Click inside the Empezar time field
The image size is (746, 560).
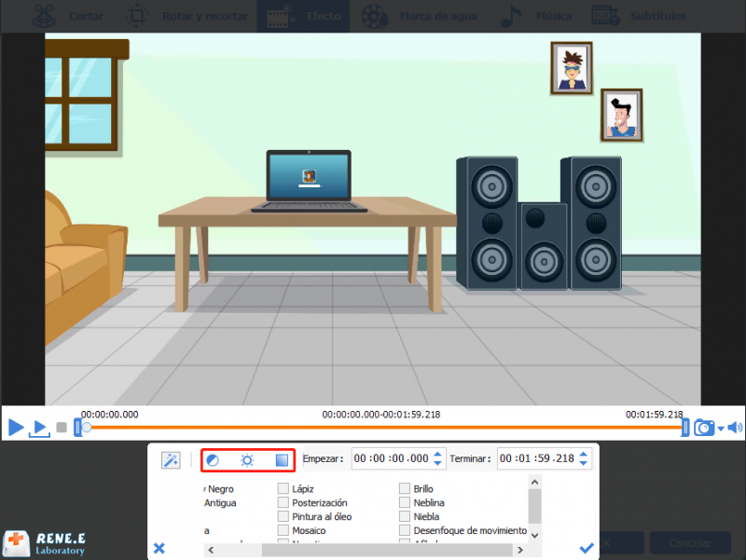point(392,458)
